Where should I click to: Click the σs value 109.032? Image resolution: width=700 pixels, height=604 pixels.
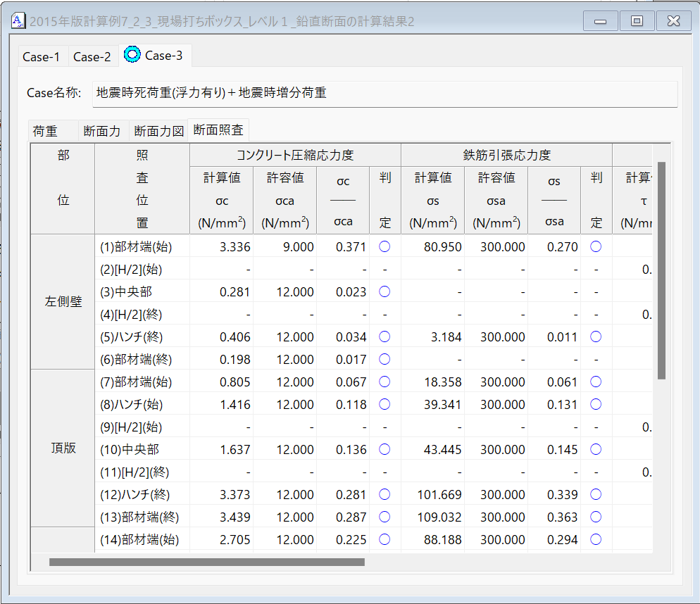click(439, 517)
